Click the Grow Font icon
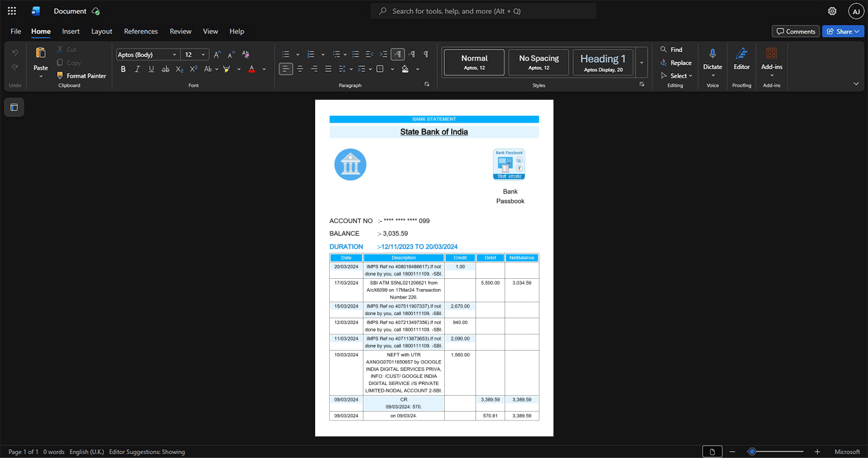The height and width of the screenshot is (458, 868). pos(217,55)
